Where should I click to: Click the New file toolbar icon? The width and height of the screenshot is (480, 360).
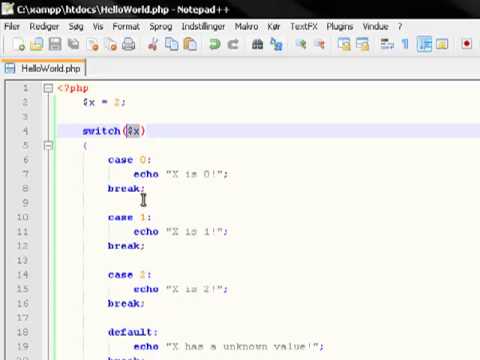[19, 44]
